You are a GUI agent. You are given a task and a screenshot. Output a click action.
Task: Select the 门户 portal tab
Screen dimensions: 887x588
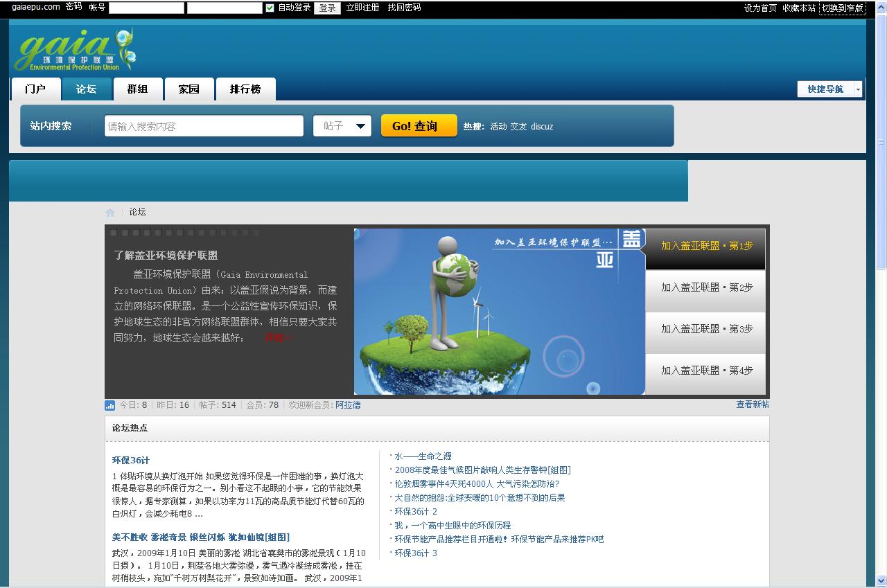(35, 89)
